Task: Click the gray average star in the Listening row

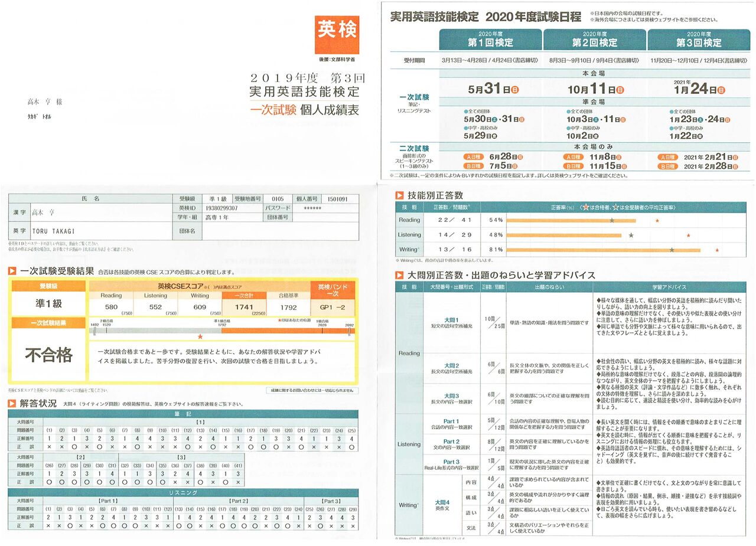Action: click(631, 235)
